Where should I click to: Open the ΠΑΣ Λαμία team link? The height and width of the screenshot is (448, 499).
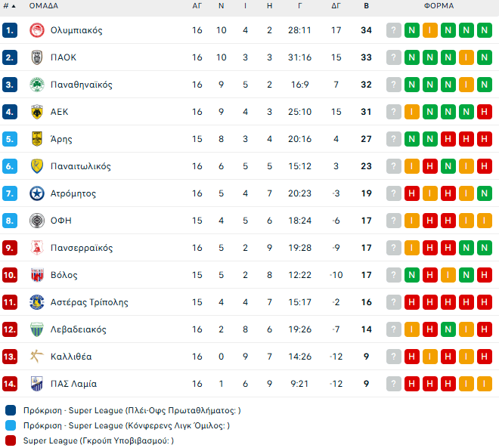pos(73,384)
